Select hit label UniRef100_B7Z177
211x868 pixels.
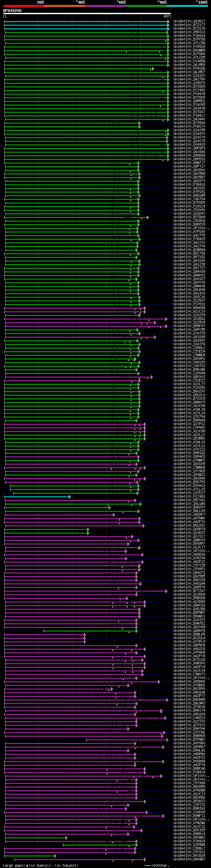pyautogui.click(x=190, y=25)
